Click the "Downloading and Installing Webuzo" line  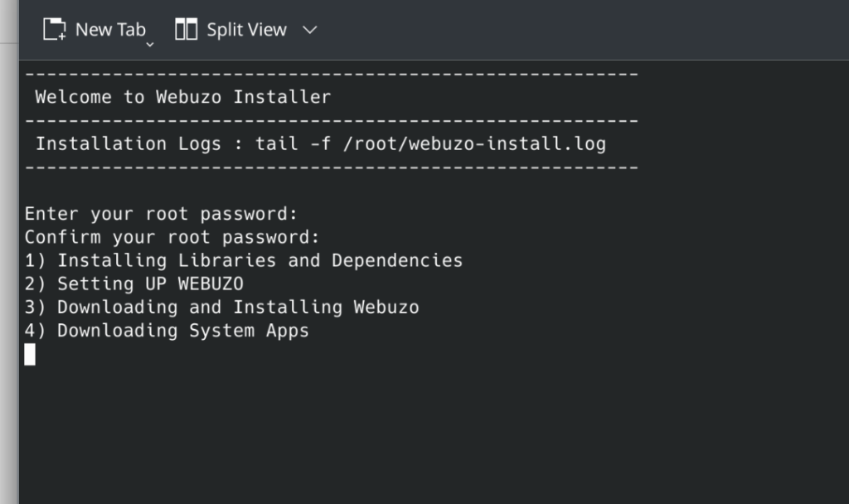[x=238, y=307]
